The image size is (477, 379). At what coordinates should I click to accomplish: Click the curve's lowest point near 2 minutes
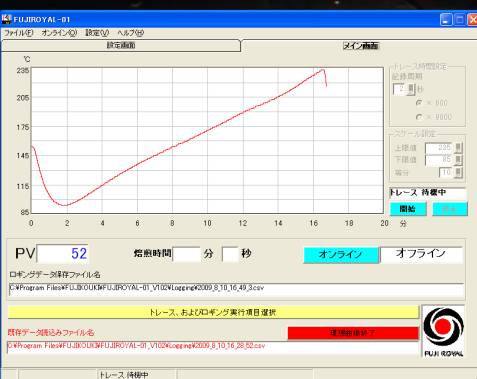[65, 205]
